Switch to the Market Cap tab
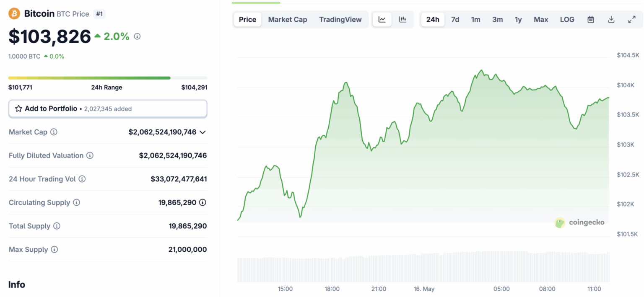Screen dimensions: 644x297 [x=288, y=19]
